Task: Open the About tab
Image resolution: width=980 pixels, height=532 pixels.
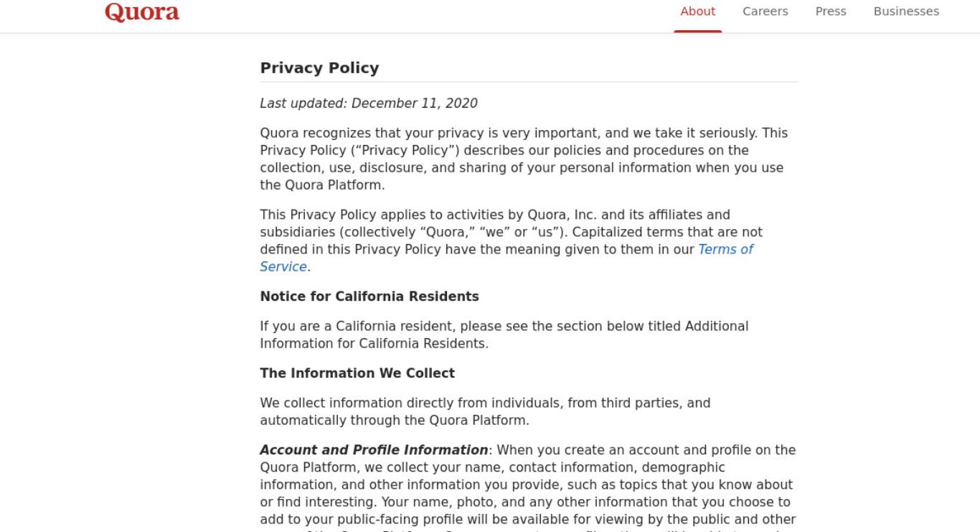Action: click(697, 11)
